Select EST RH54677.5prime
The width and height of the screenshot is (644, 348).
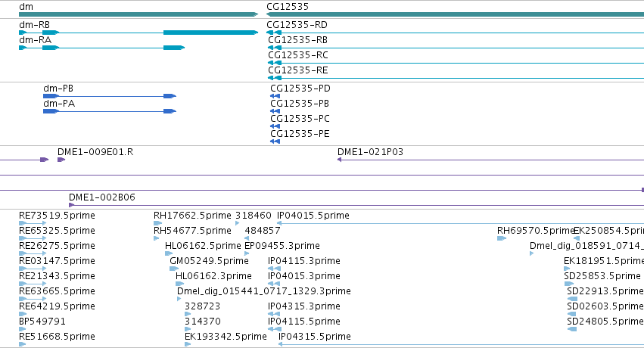tap(193, 231)
